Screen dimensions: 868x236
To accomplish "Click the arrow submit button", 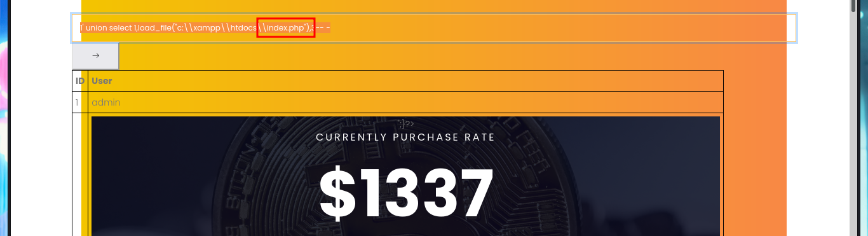I will (95, 56).
